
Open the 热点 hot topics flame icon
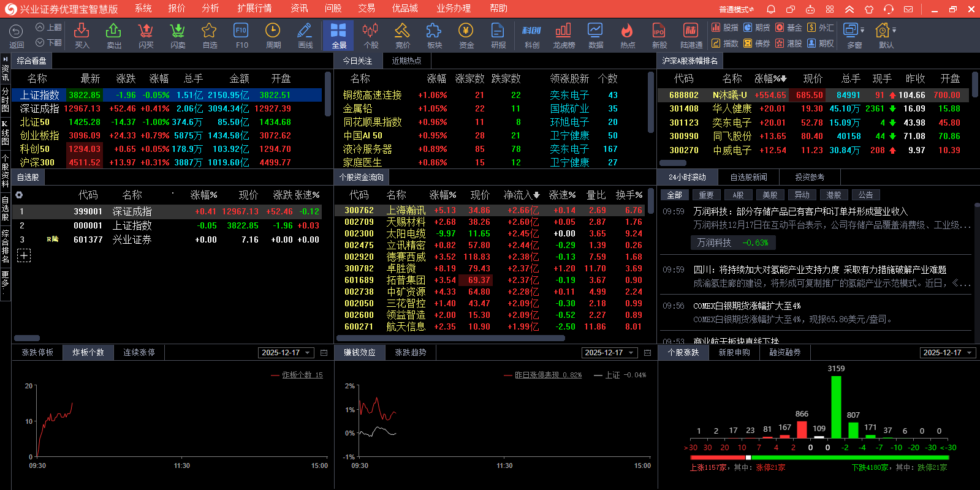(x=627, y=35)
